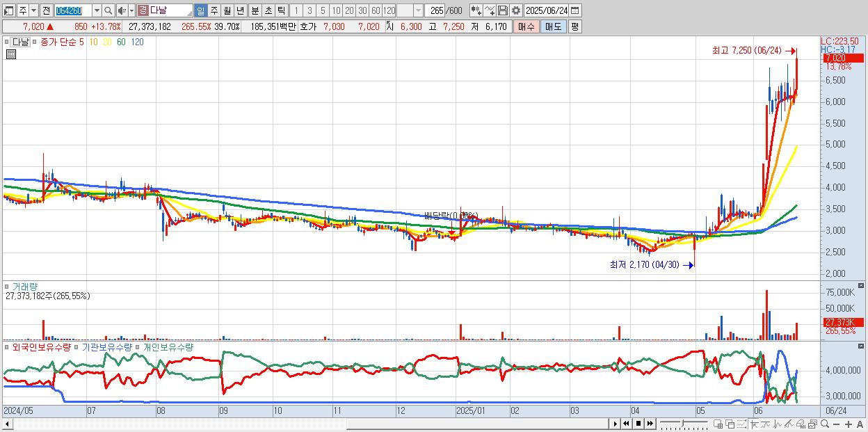
Task: Switch to 틱 tick chart
Action: 281,10
